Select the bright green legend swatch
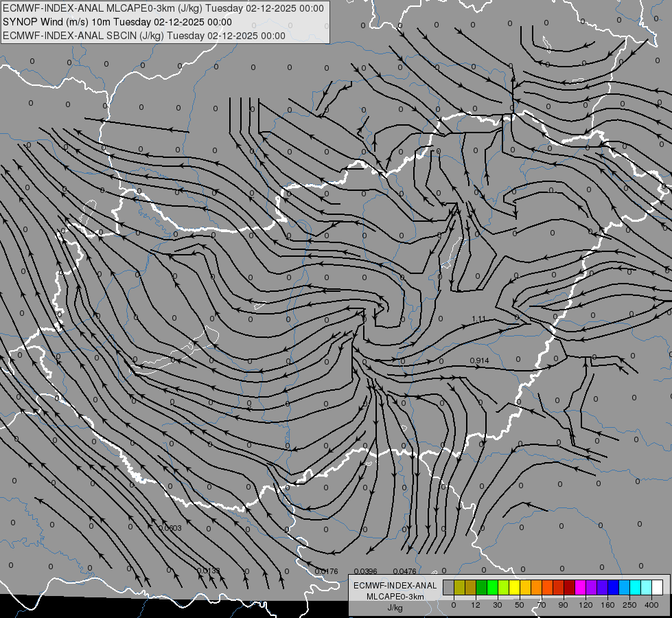Image resolution: width=672 pixels, height=618 pixels. coord(492,587)
